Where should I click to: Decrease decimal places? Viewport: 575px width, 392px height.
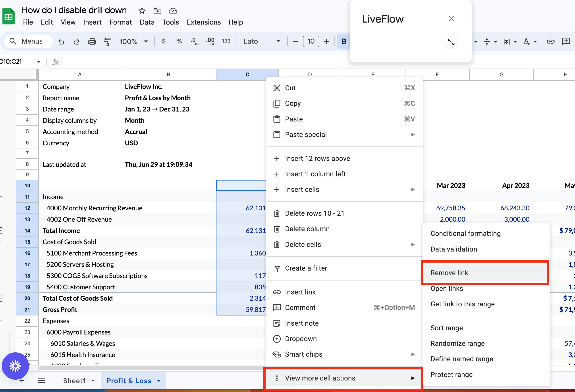195,41
